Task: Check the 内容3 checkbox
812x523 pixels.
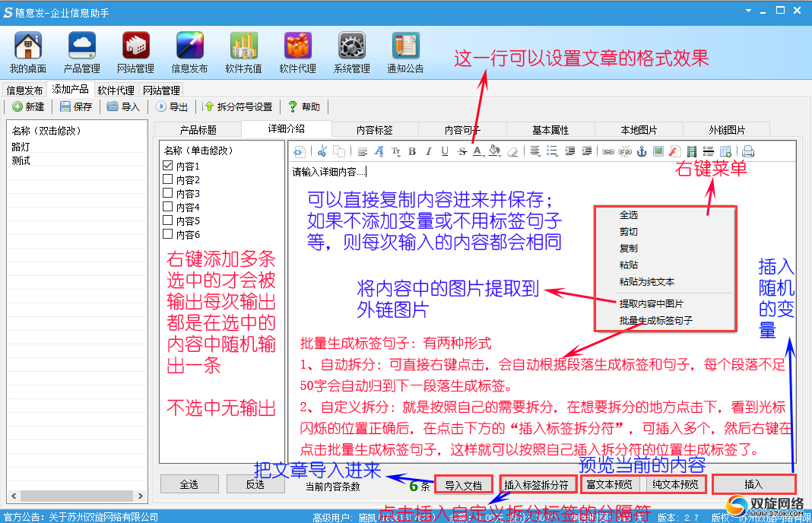Action: [167, 192]
